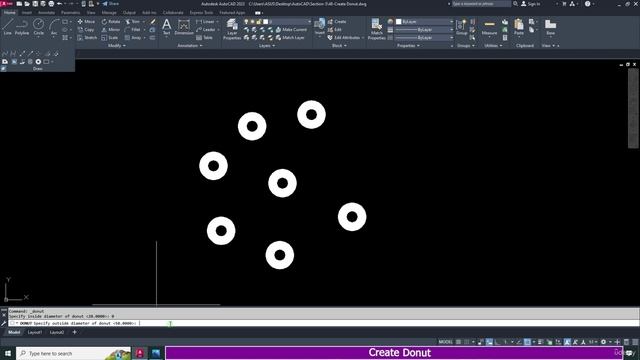Select the Text annotation tool

[167, 27]
